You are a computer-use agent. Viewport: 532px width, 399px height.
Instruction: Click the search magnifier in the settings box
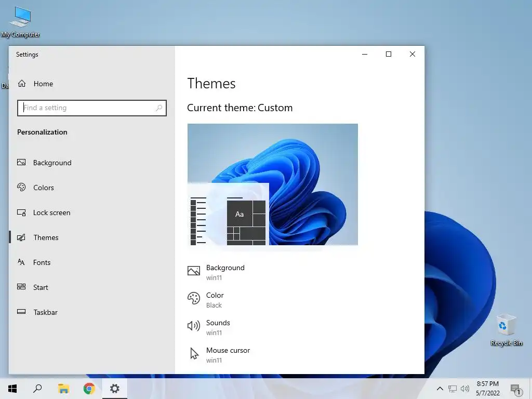[x=159, y=108]
